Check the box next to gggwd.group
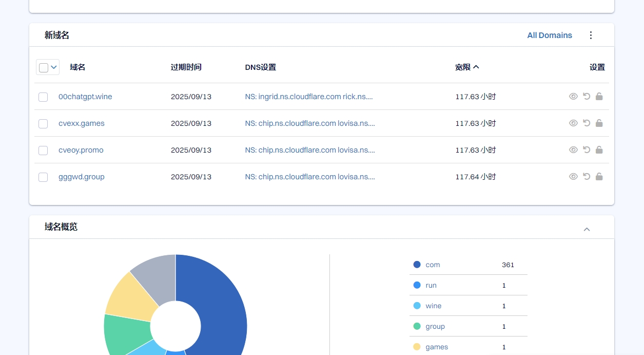Viewport: 644px width, 355px height. tap(43, 177)
